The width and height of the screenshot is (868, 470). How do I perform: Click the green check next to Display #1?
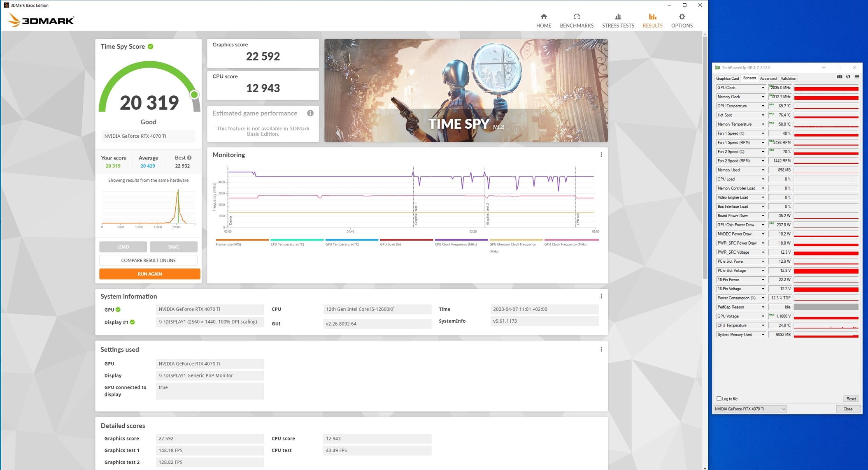[133, 322]
